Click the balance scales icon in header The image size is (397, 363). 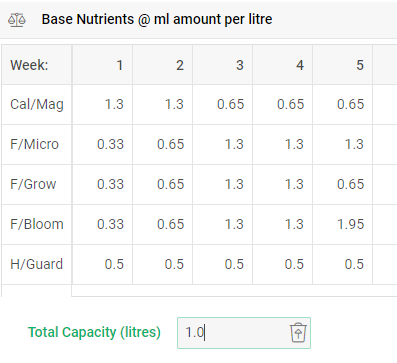click(x=17, y=20)
